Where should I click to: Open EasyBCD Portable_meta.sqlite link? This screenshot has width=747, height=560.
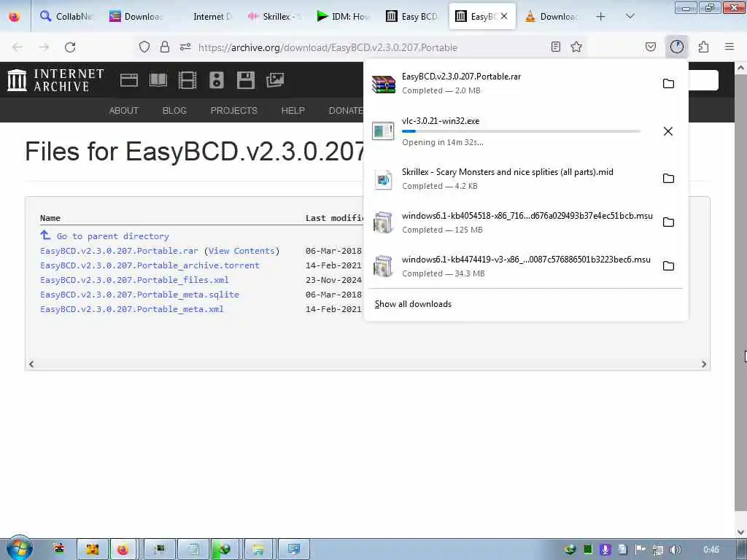(x=139, y=295)
